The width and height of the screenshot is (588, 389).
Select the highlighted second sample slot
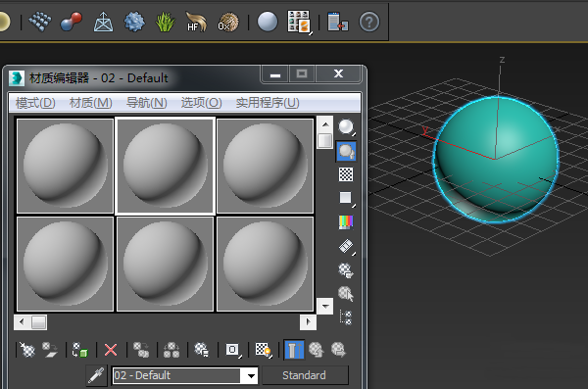click(165, 166)
